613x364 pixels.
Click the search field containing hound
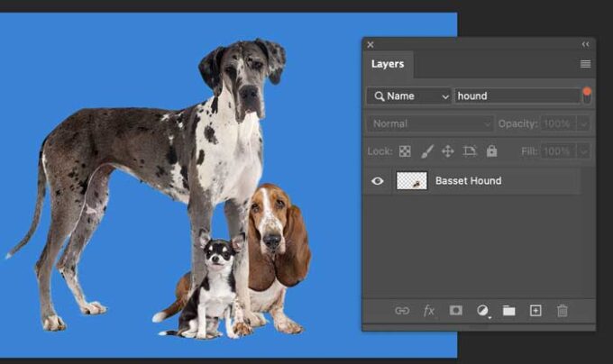point(516,96)
